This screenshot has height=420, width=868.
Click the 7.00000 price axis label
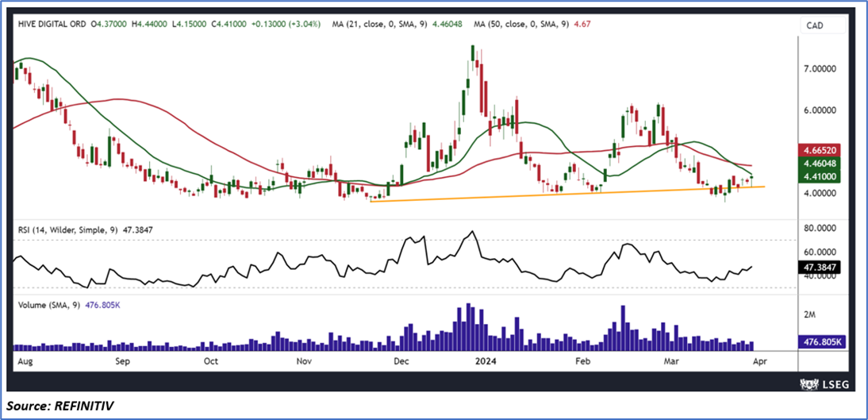coord(820,69)
